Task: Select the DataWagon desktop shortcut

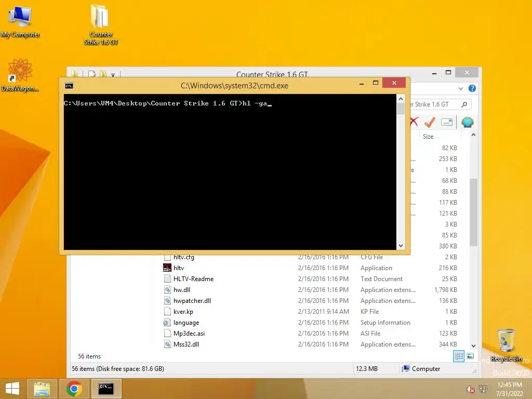Action: (20, 75)
